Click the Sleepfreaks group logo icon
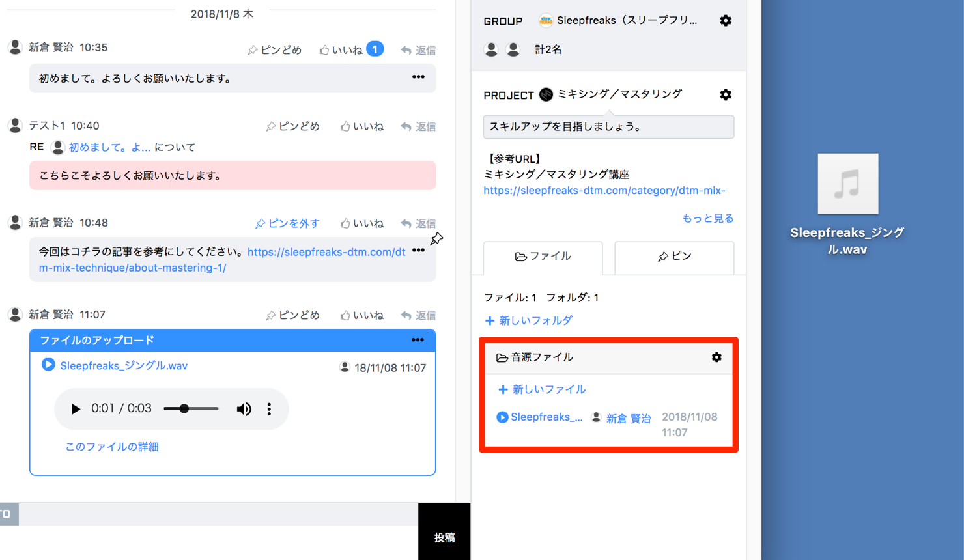The image size is (964, 560). pyautogui.click(x=546, y=21)
